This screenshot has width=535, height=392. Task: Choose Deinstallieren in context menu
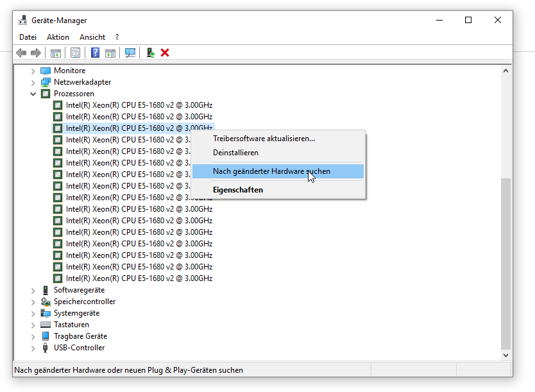278,153
